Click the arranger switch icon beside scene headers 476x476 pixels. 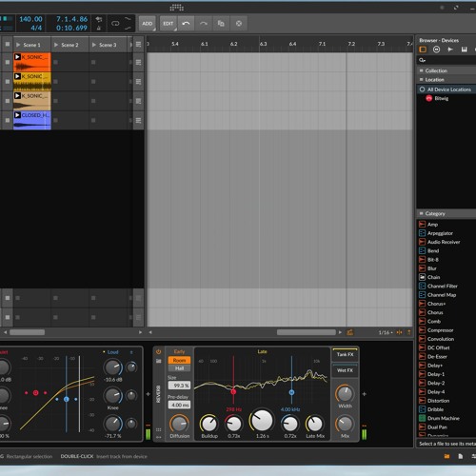[138, 44]
